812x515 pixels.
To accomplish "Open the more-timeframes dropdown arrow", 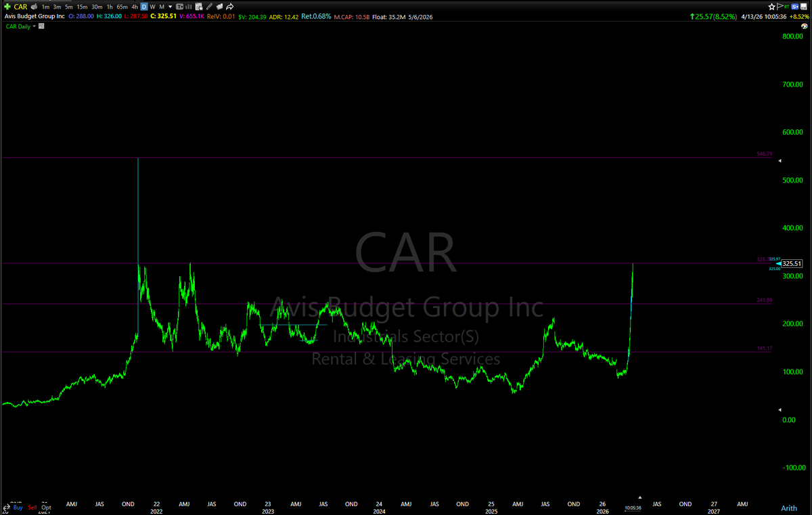I will (x=171, y=7).
